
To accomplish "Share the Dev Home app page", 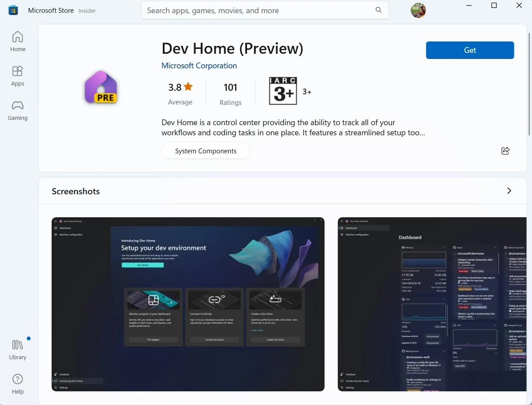I will 506,151.
